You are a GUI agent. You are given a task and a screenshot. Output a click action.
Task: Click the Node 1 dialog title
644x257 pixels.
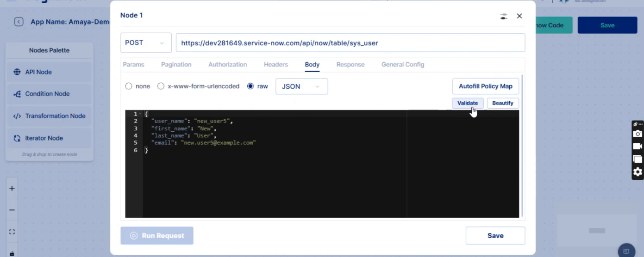coord(131,15)
